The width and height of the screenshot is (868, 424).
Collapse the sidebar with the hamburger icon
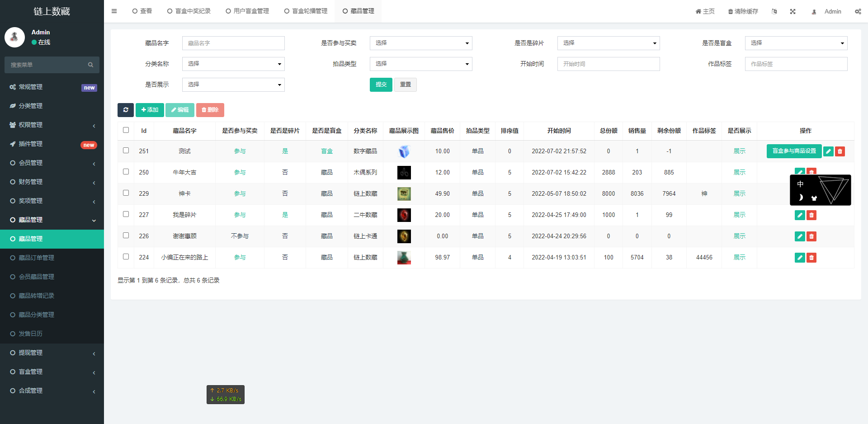114,11
